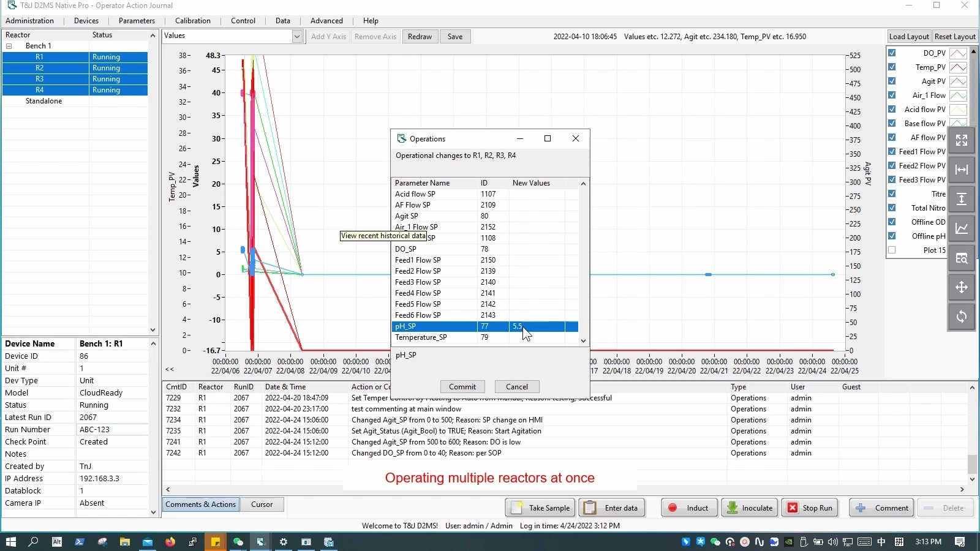Uncheck the DO_PV plot checkbox

pos(892,53)
